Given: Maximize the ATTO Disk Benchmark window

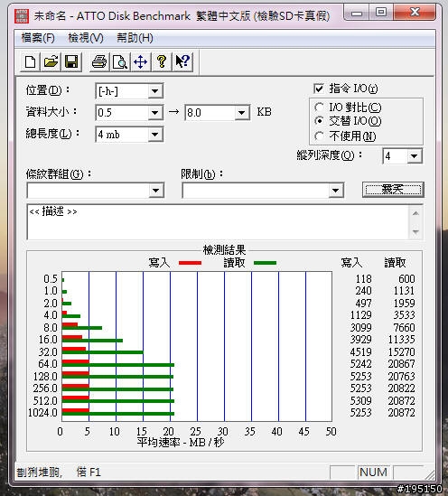Looking at the screenshot, I should [x=380, y=13].
